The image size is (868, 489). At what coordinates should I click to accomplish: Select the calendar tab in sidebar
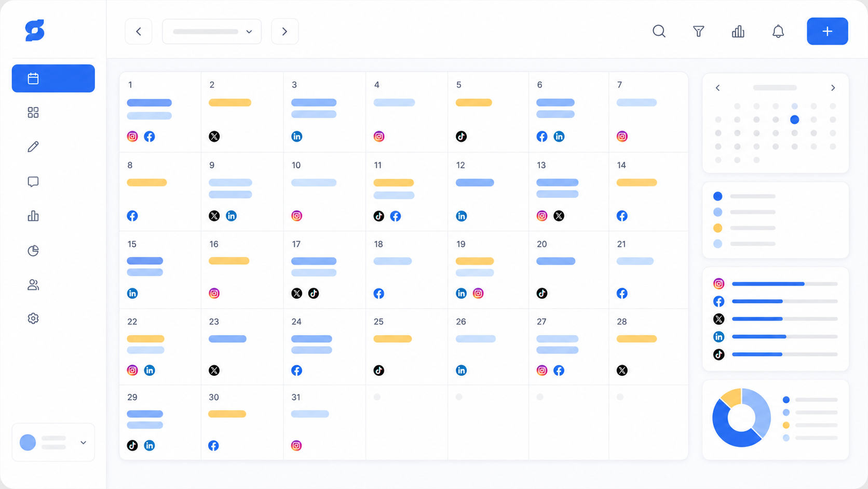53,78
